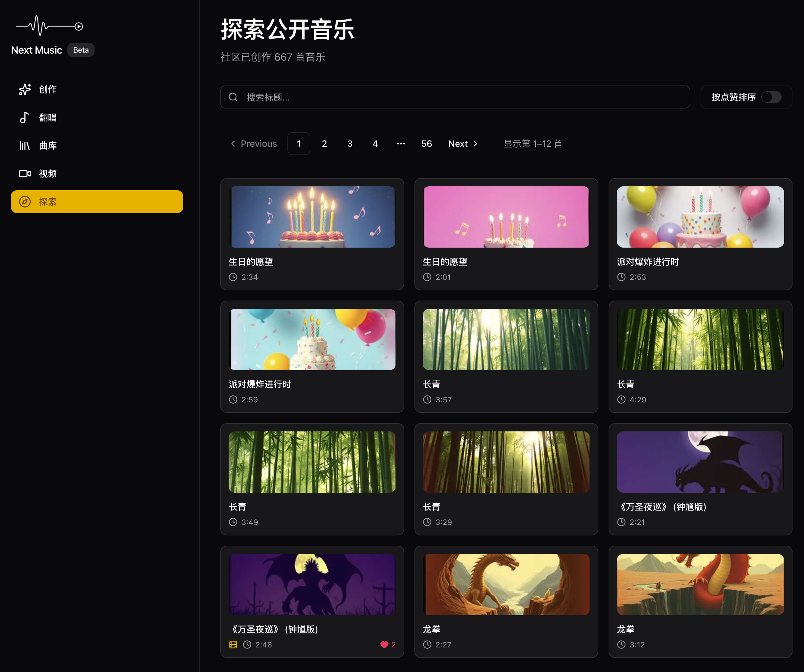Click the clock icon beside 3:57
Viewport: 804px width, 672px height.
(427, 399)
